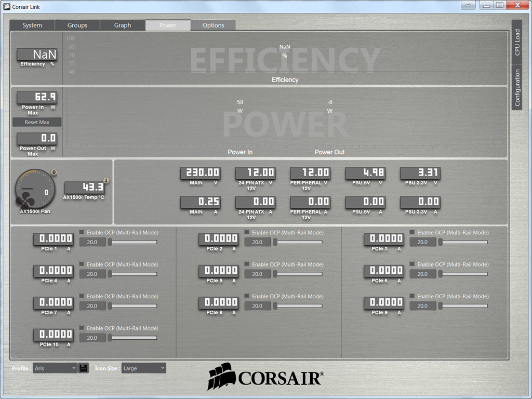
Task: Click the Power In Max 62.9 readout
Action: 37,97
